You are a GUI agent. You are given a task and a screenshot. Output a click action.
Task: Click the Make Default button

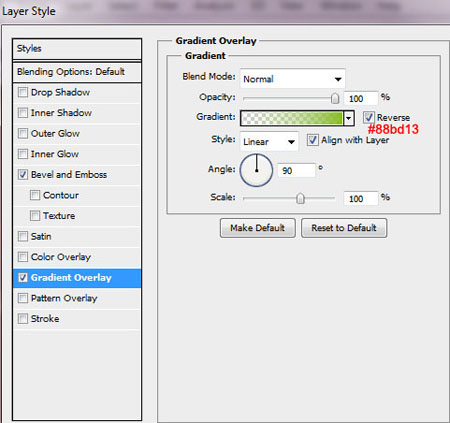click(258, 228)
